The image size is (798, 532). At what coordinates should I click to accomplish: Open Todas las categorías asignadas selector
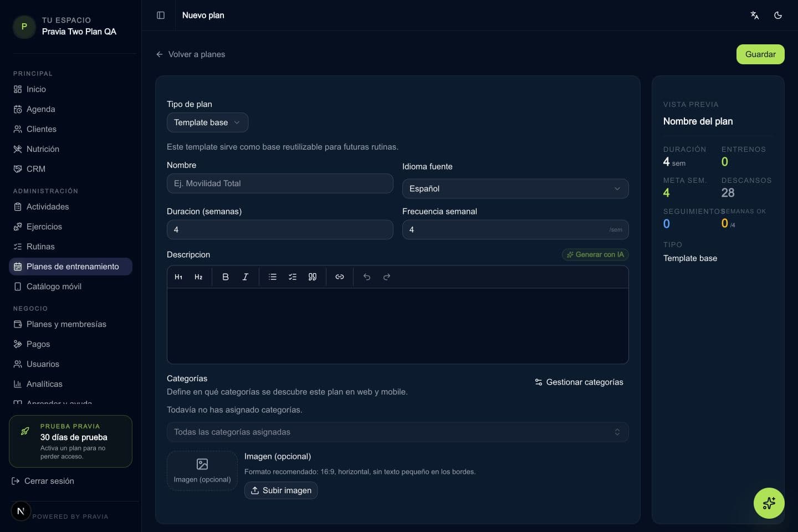point(398,432)
